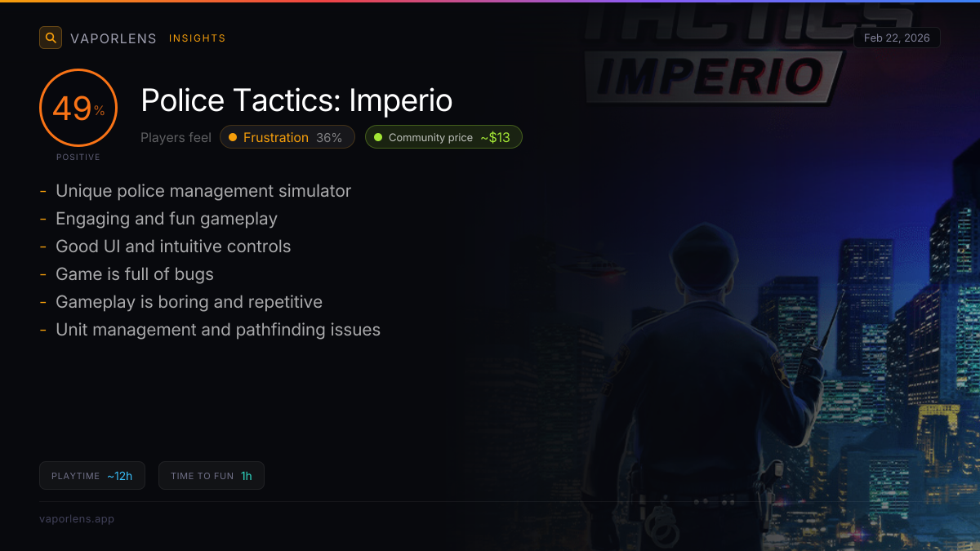Select the Police Tactics: Imperio title
Viewport: 980px width, 551px height.
[296, 100]
